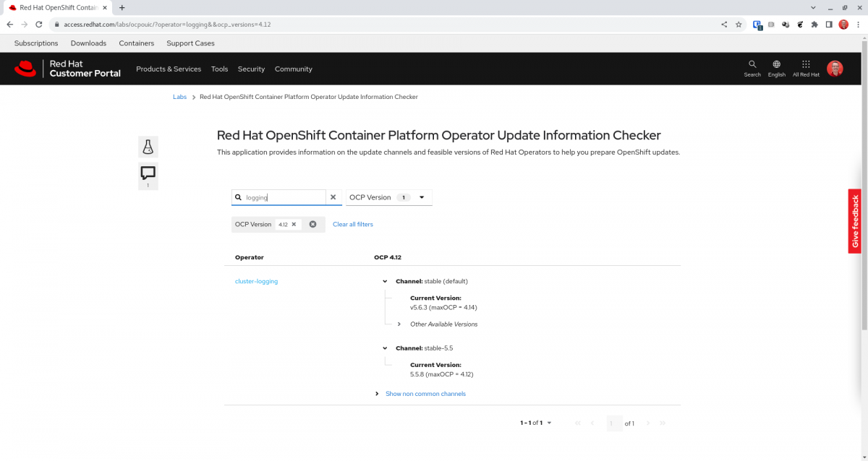Click the Clear all filters link

353,225
